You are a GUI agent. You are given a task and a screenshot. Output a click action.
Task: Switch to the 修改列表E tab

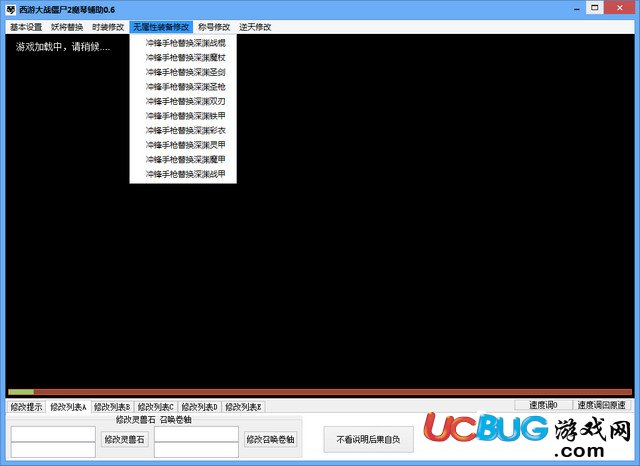click(243, 407)
